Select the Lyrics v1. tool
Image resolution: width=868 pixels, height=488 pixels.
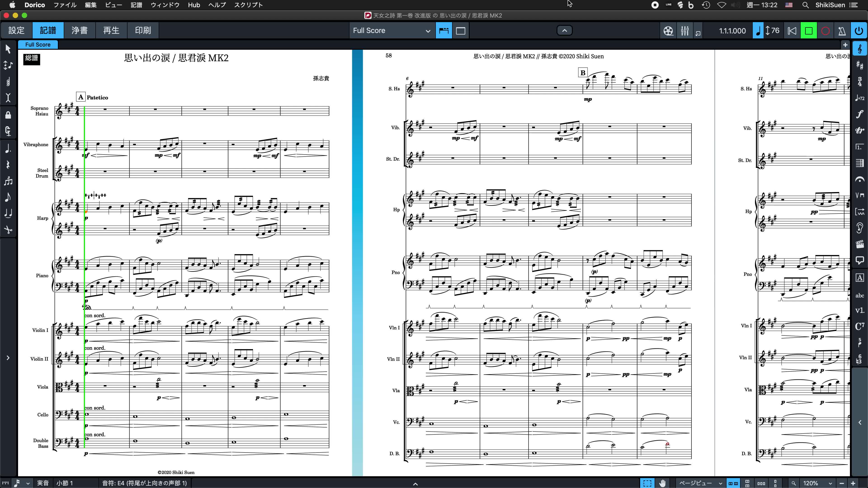860,310
